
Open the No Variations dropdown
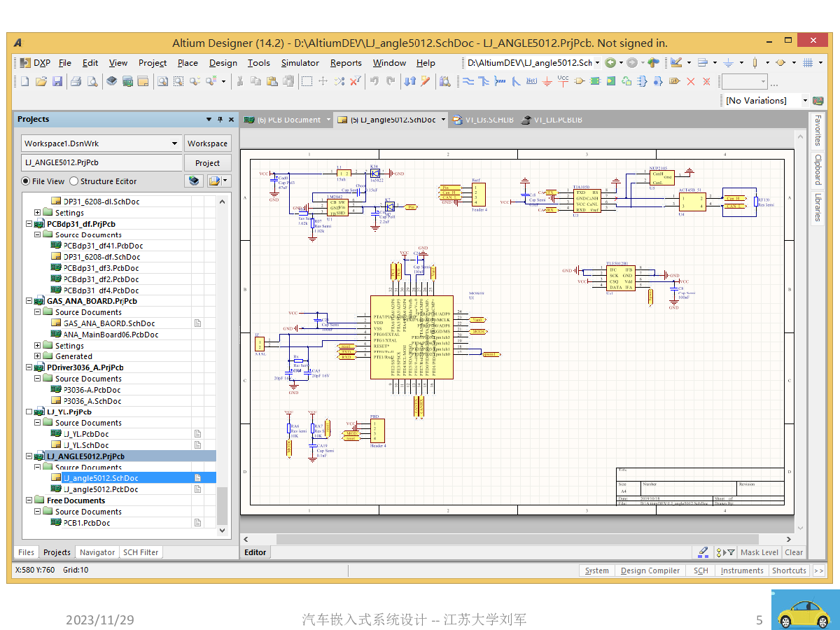point(805,101)
